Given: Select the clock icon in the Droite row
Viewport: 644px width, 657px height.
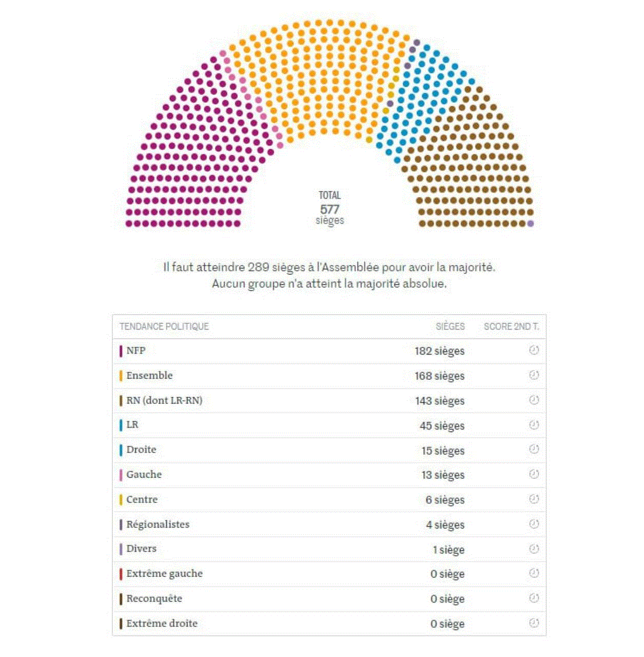Looking at the screenshot, I should coord(534,449).
